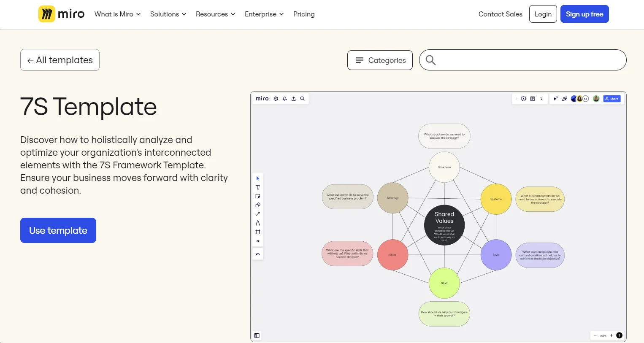Select the Connection line tool

(x=258, y=214)
